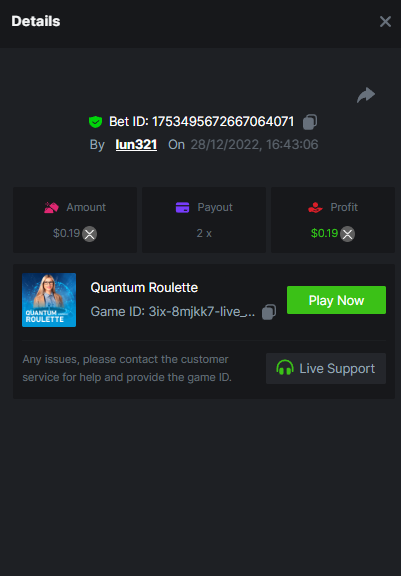This screenshot has height=576, width=401.
Task: Open user lun321 profile
Action: 136,145
